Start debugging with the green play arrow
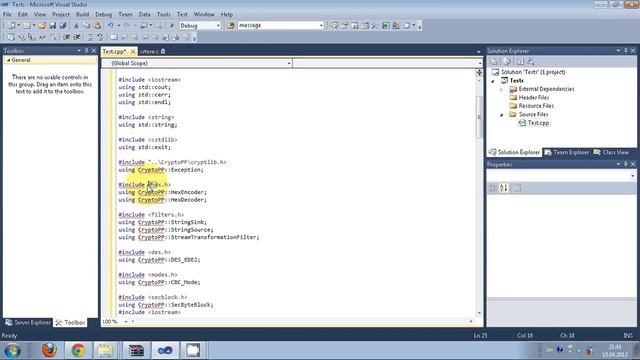Screen dimensions: 640x360 coord(172,25)
